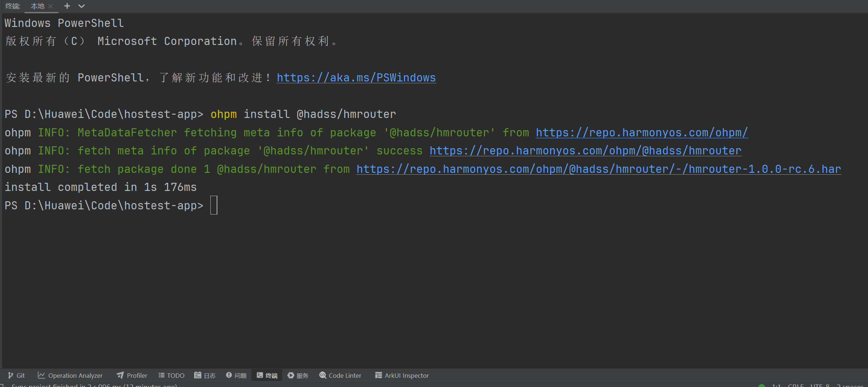Open the 问题 problems panel
The height and width of the screenshot is (387, 868).
click(x=236, y=375)
